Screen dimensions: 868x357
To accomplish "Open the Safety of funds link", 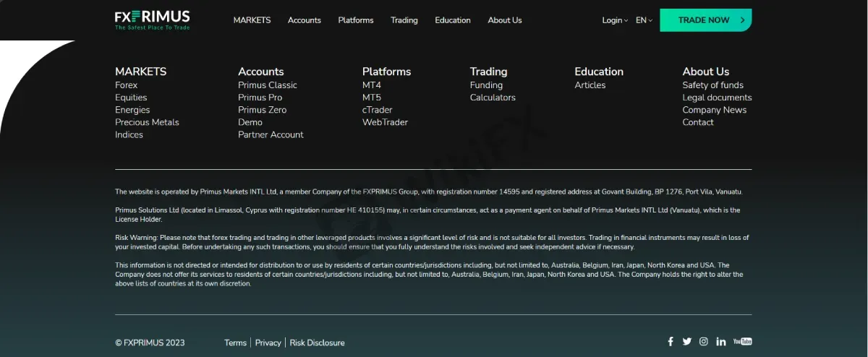I will tap(712, 85).
